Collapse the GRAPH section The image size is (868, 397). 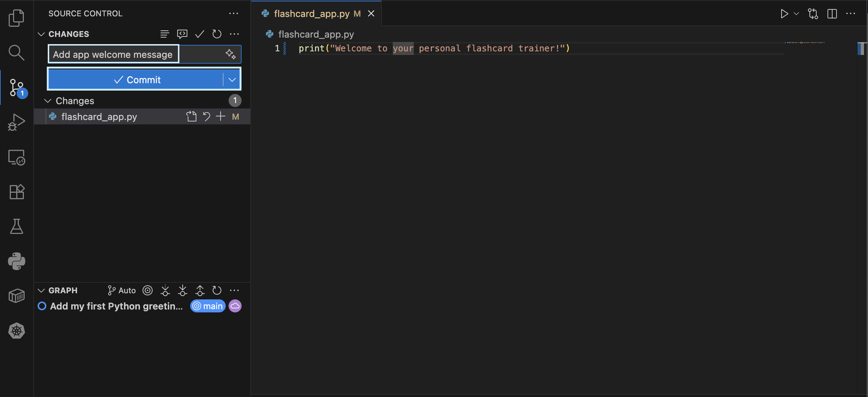pos(41,290)
